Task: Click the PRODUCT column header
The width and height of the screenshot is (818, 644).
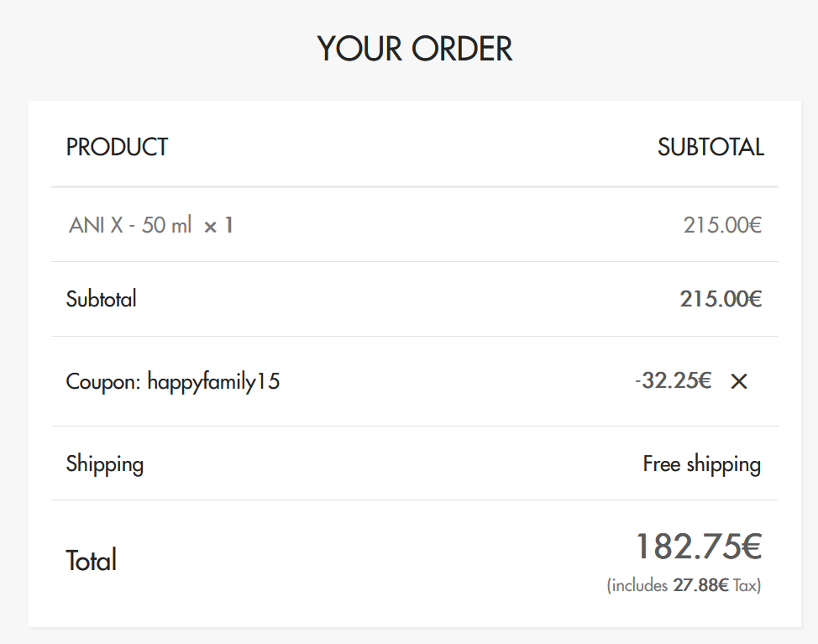Action: tap(117, 148)
